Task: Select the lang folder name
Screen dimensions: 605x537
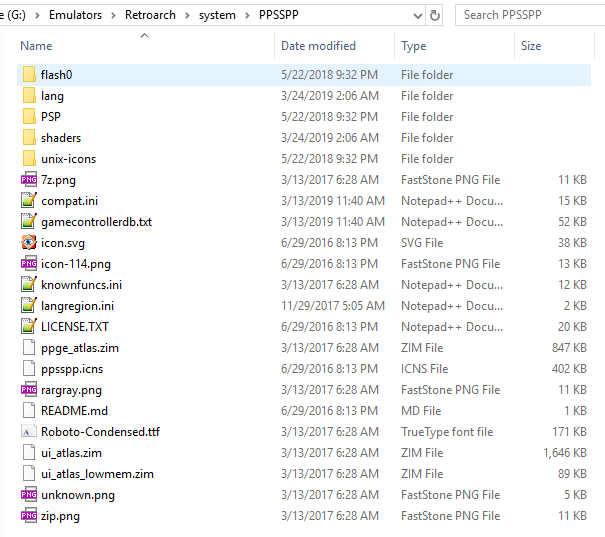Action: pyautogui.click(x=52, y=96)
